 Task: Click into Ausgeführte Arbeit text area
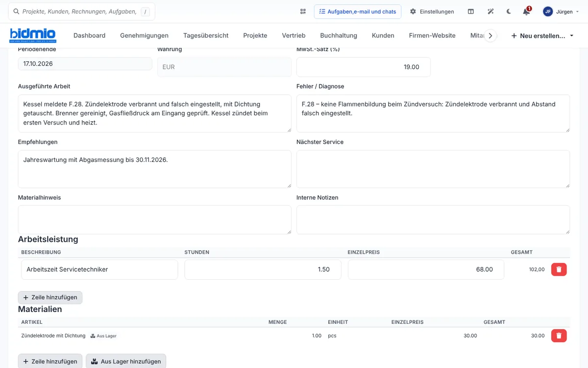tap(155, 113)
